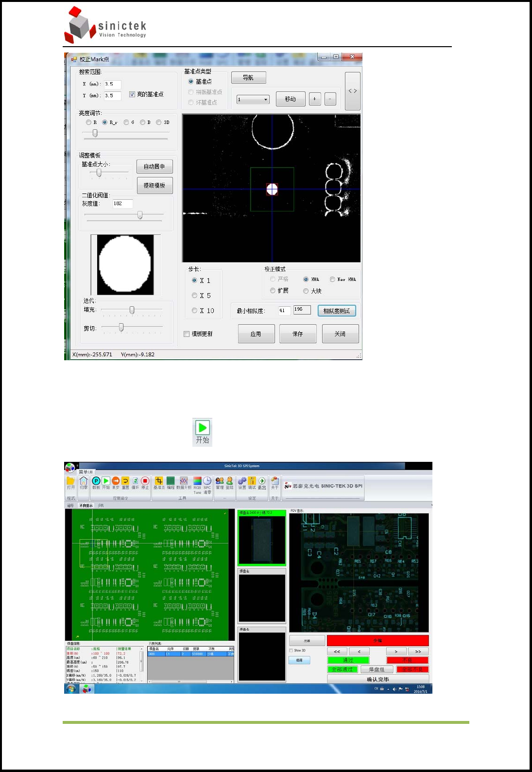Image resolution: width=532 pixels, height=772 pixels.
Task: Click the white circle template preview image
Action: click(x=125, y=264)
